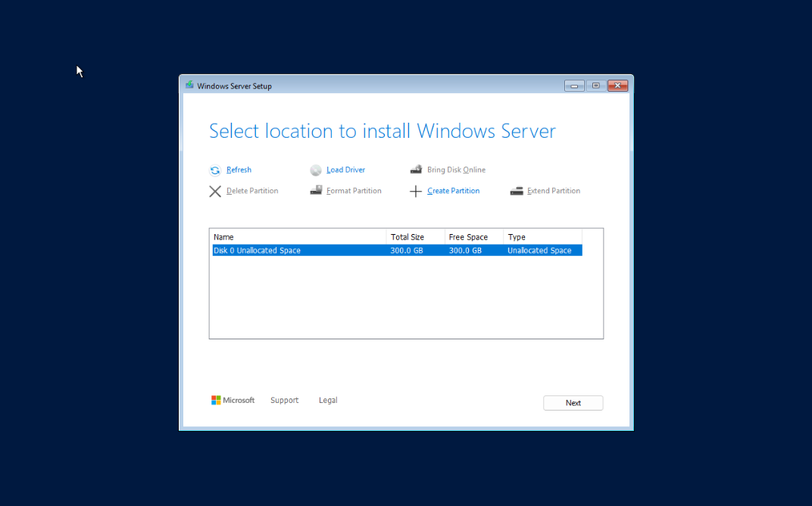Click the Load Driver disc icon

(x=316, y=170)
